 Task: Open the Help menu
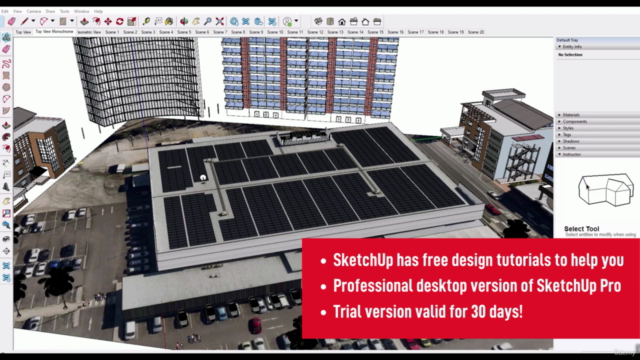98,11
